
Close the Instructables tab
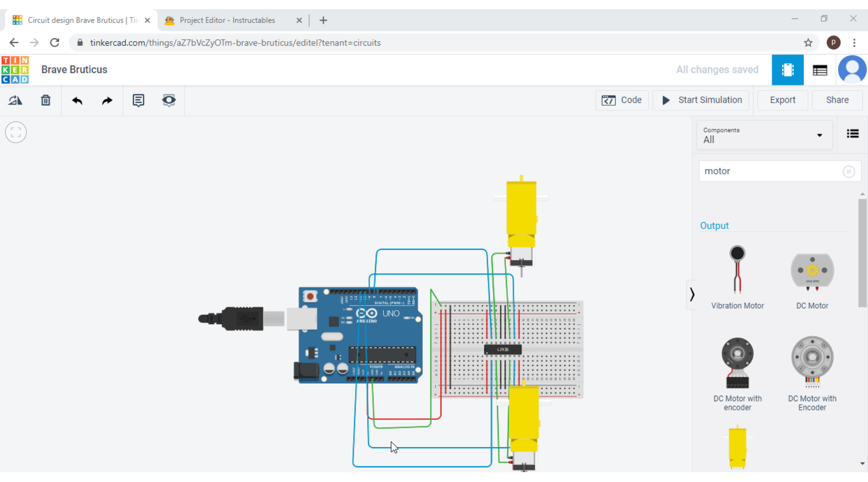tap(299, 20)
